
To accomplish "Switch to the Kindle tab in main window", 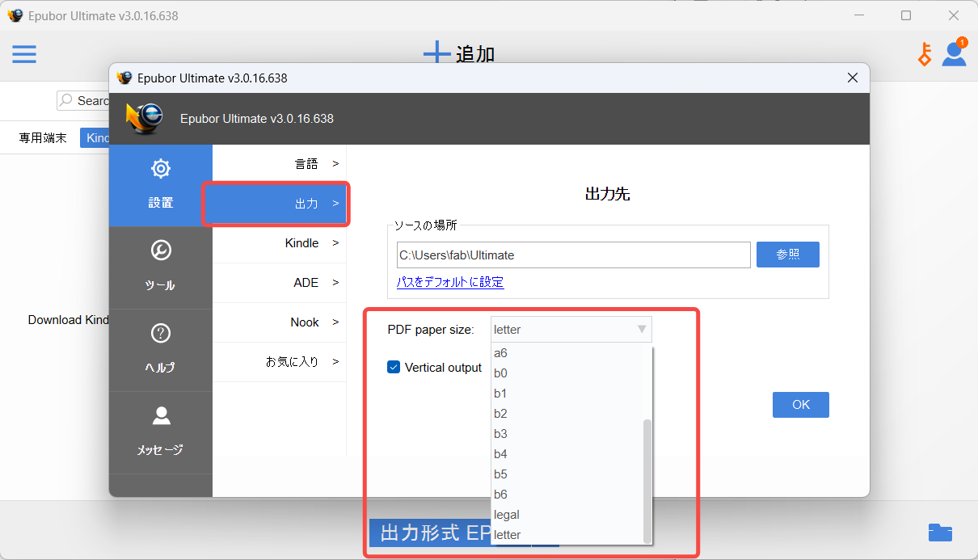I will (x=95, y=138).
